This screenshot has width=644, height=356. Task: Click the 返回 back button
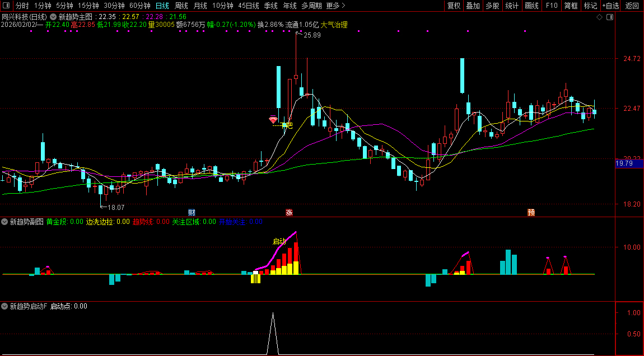pos(632,6)
